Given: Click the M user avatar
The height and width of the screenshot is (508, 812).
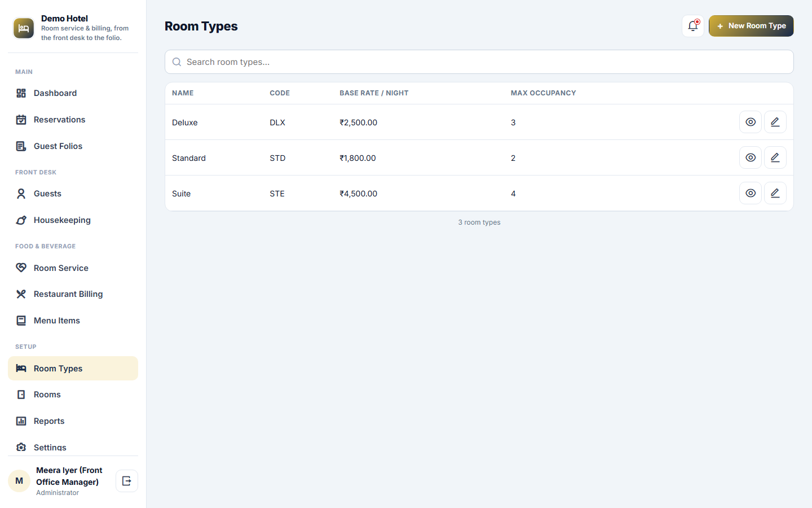Looking at the screenshot, I should [x=19, y=481].
